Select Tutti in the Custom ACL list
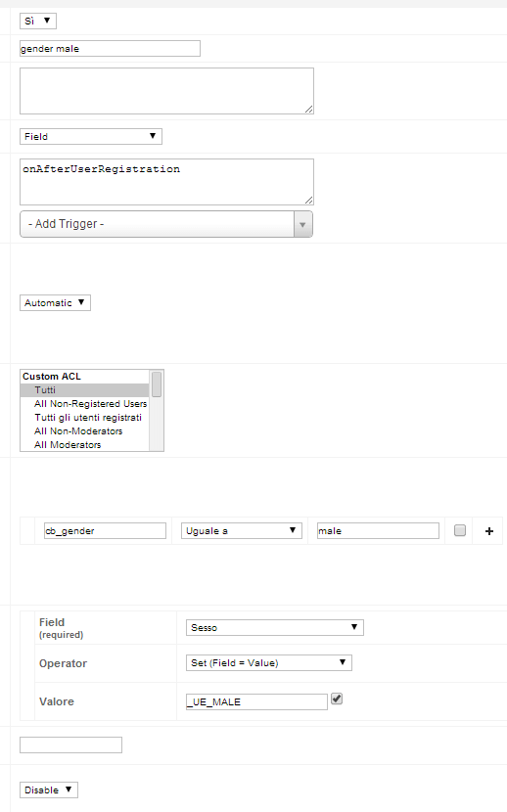Viewport: 507px width, 812px height. 84,390
